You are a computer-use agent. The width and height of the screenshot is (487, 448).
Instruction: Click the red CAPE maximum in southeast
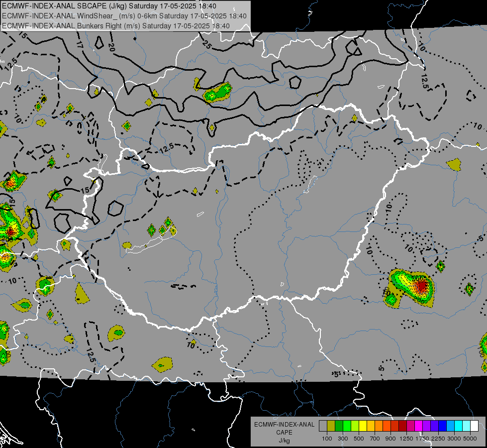click(x=421, y=286)
